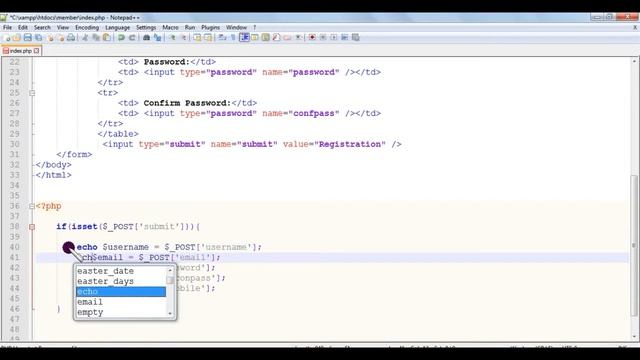Click the Redo toolbar icon
Viewport: 640px width, 360px height.
133,38
